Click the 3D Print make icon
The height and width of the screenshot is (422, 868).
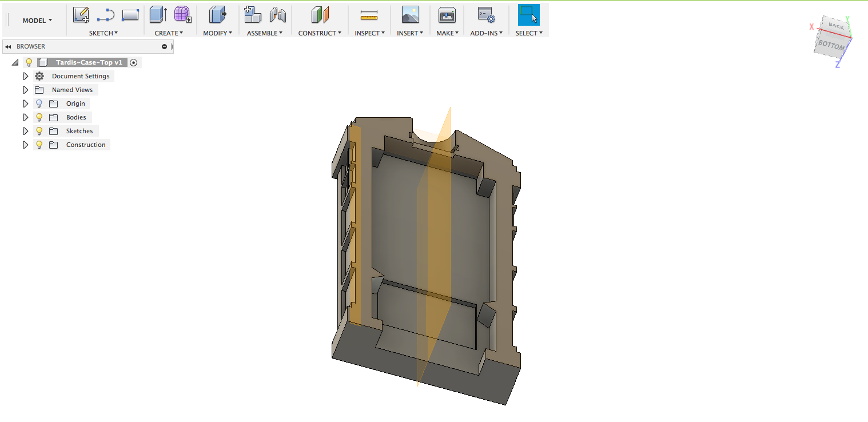tap(447, 14)
